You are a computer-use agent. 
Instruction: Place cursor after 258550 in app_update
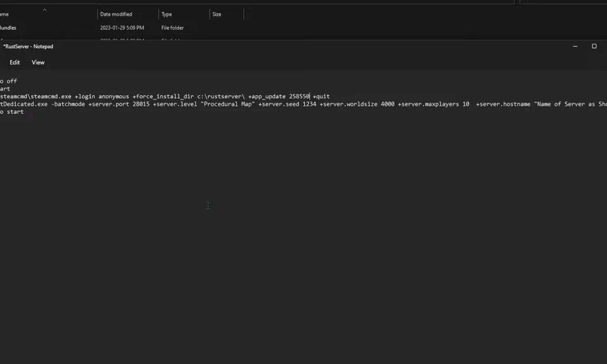point(310,96)
